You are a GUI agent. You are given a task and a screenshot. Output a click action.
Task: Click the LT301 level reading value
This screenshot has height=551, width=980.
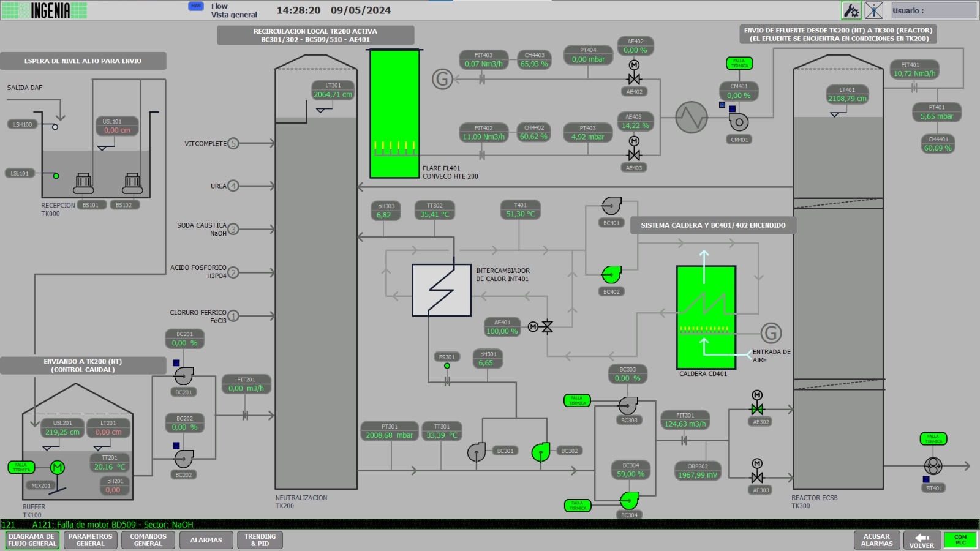[333, 95]
